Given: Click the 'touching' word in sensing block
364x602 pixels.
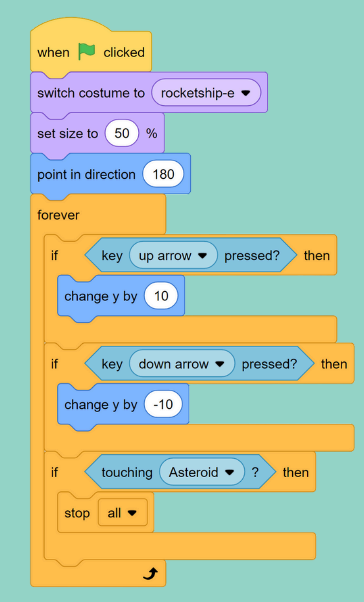Looking at the screenshot, I should [x=127, y=472].
